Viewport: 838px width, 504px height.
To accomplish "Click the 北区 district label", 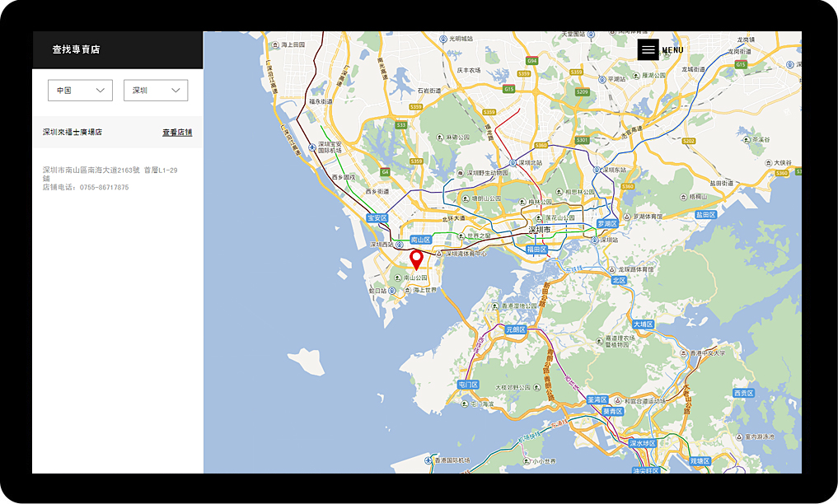I will 620,280.
